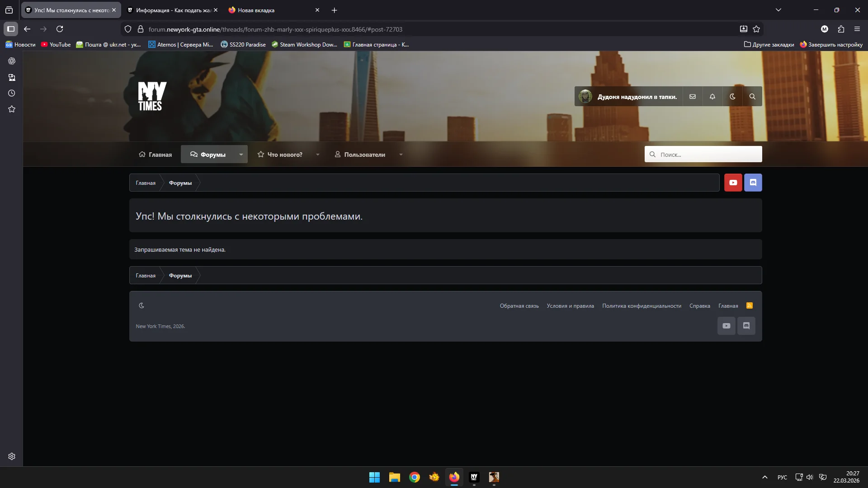This screenshot has height=488, width=868.
Task: Click Форумы in the top breadcrumb
Action: [x=180, y=183]
